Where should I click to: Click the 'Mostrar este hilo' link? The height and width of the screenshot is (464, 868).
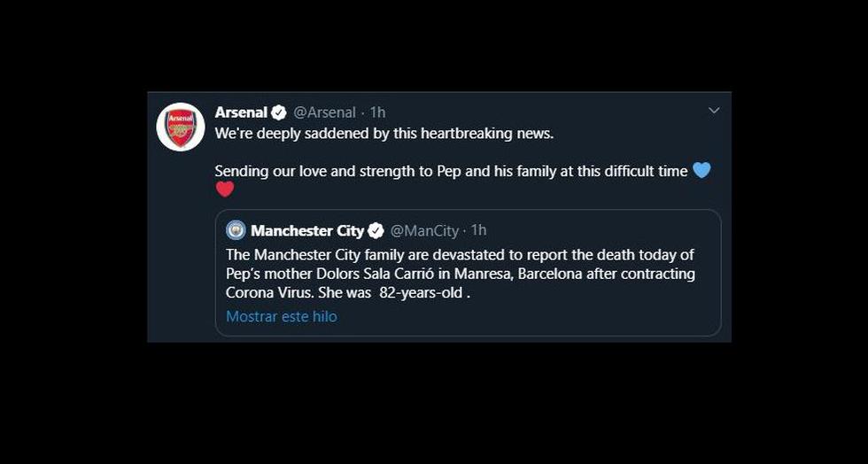tap(281, 316)
